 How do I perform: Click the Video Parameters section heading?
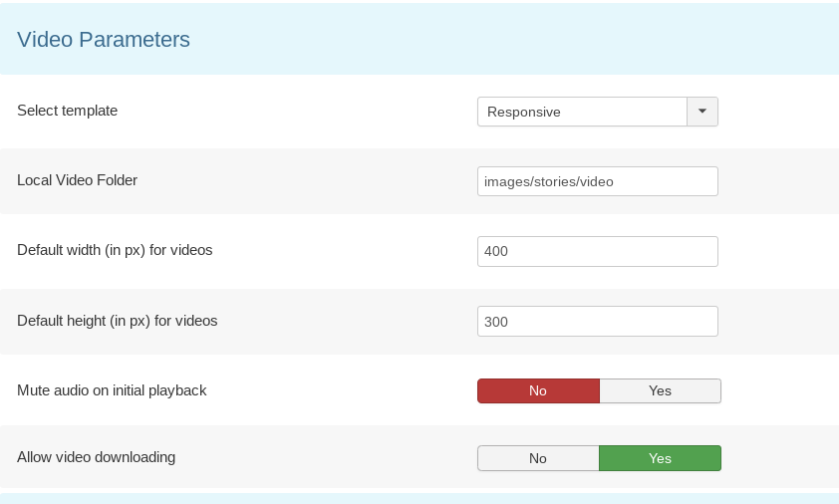pos(104,40)
